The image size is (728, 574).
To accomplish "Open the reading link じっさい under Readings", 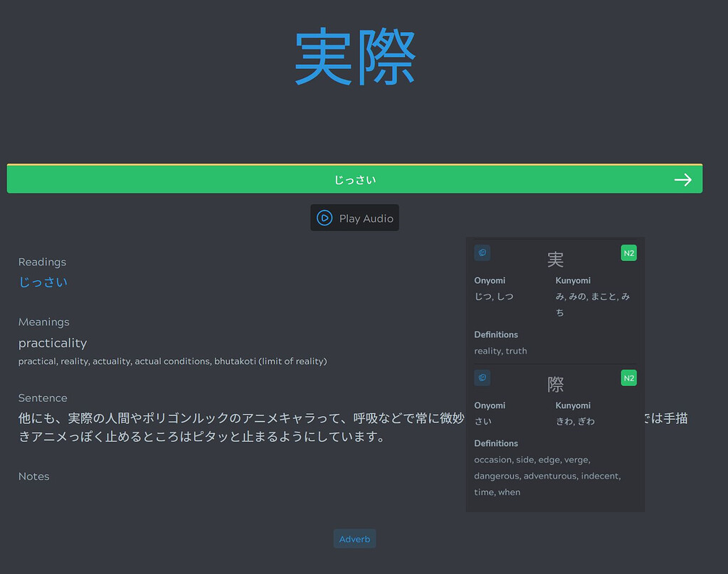I will pos(43,282).
